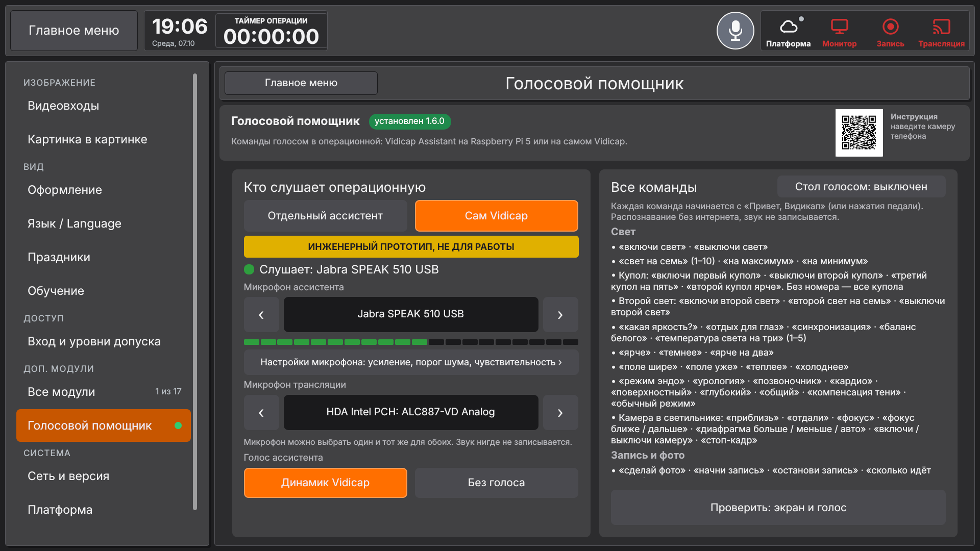The height and width of the screenshot is (551, 980).
Task: Open Язык / Language settings
Action: (104, 223)
